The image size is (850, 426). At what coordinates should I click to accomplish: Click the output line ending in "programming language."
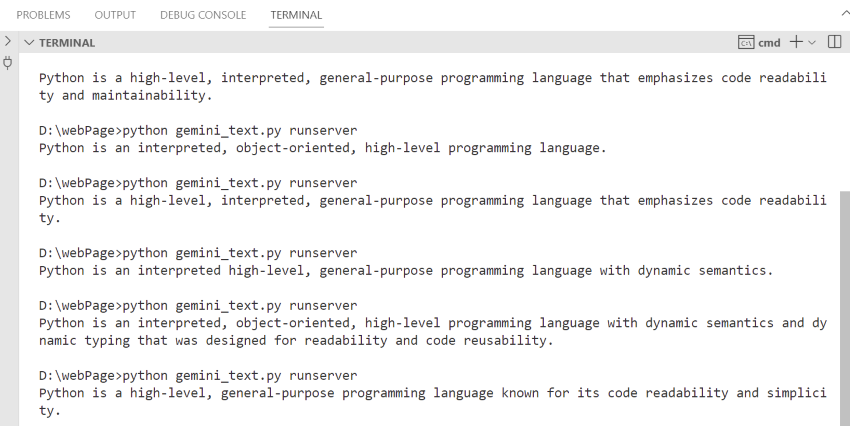pos(322,148)
